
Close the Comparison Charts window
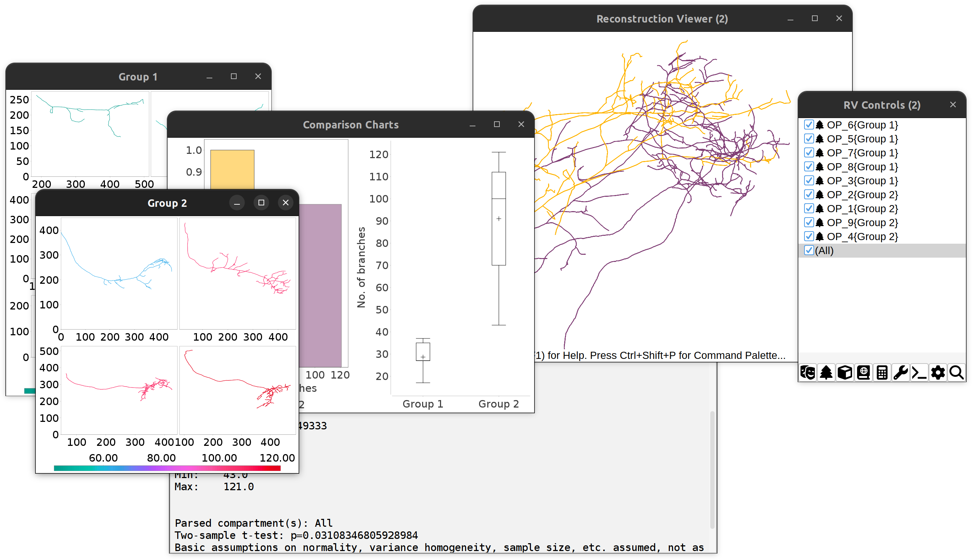[x=521, y=124]
